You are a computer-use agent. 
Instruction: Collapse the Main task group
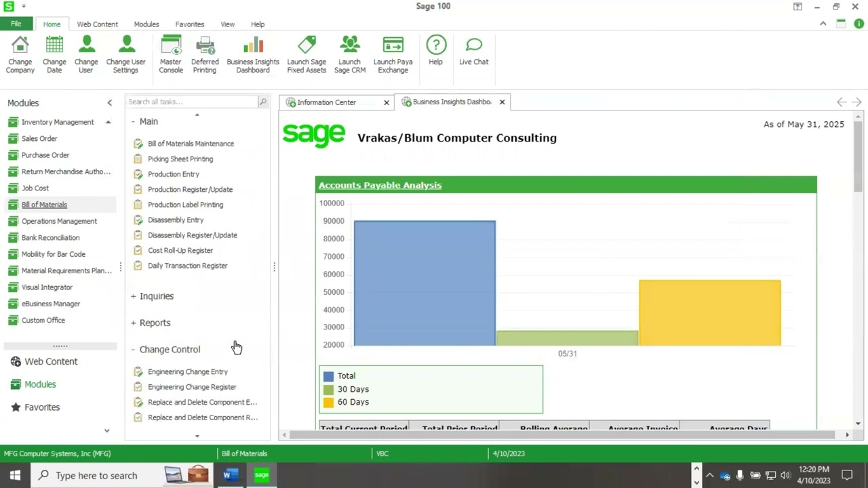(x=133, y=121)
